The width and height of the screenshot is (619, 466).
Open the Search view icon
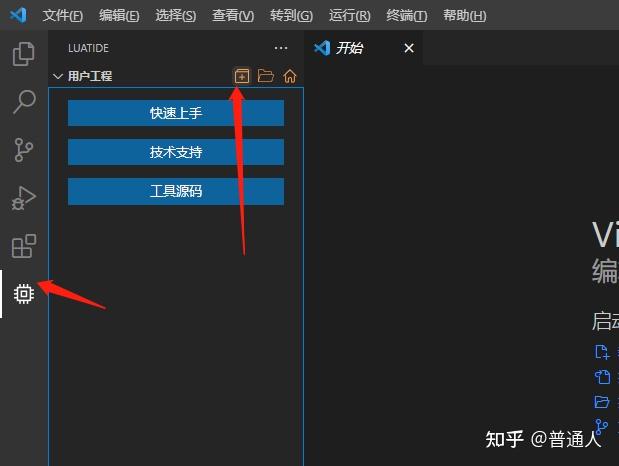click(x=24, y=101)
